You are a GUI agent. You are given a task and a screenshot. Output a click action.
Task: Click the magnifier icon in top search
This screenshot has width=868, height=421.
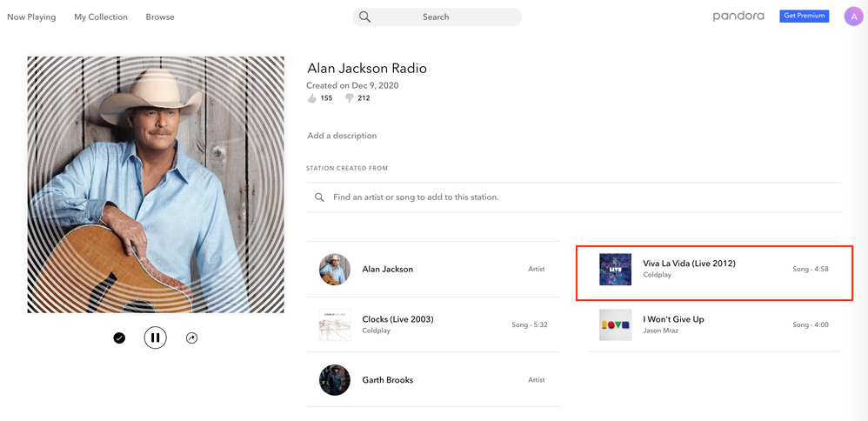[365, 17]
